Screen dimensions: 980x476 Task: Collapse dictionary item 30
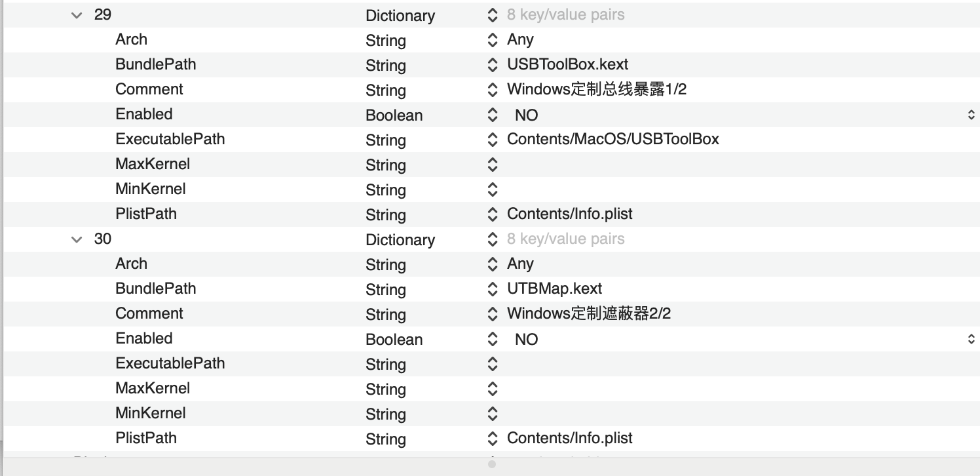pos(77,239)
